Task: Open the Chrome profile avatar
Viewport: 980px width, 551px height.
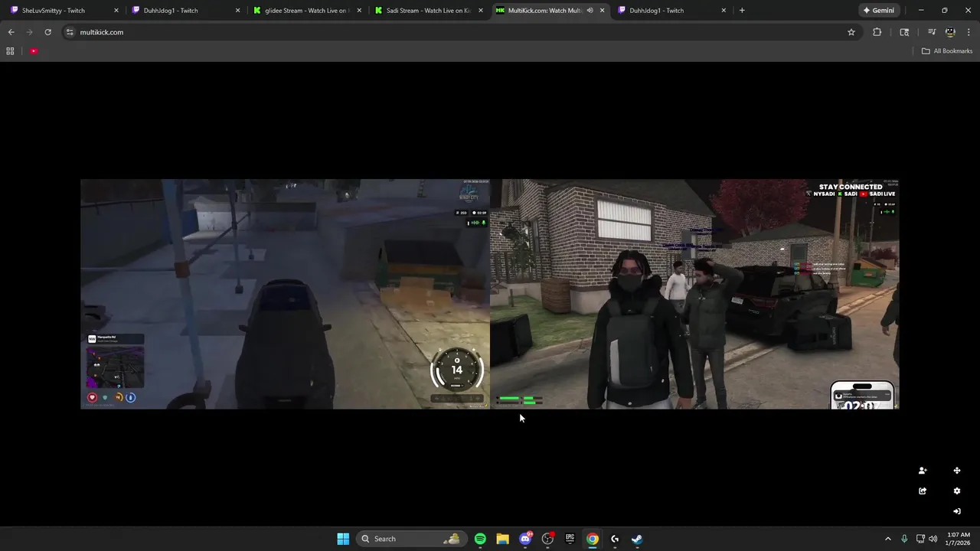Action: click(x=950, y=32)
